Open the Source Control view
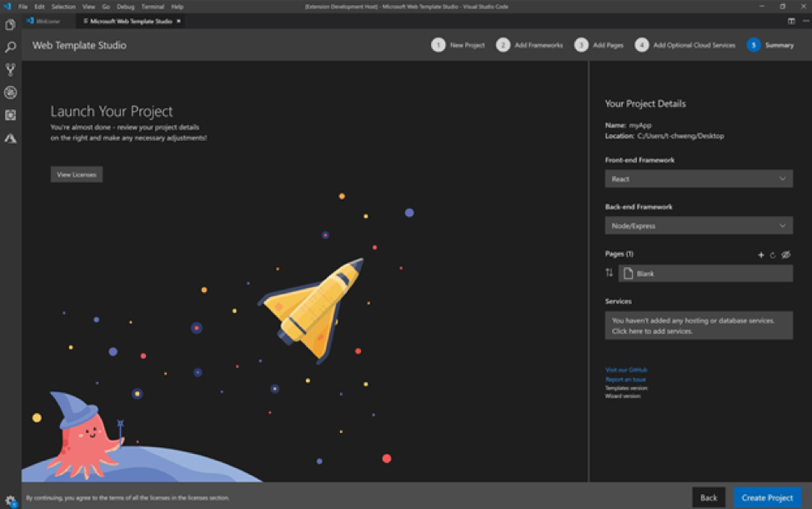 [x=10, y=70]
